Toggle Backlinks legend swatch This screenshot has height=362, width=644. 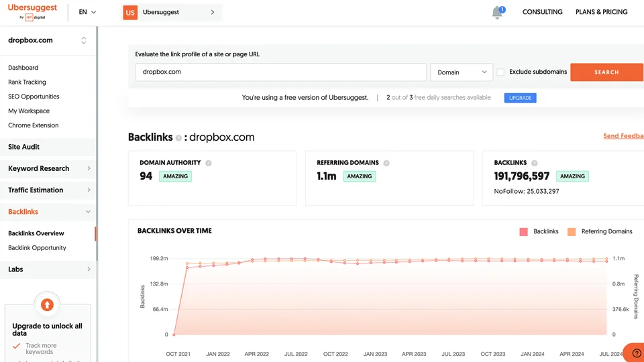point(523,232)
